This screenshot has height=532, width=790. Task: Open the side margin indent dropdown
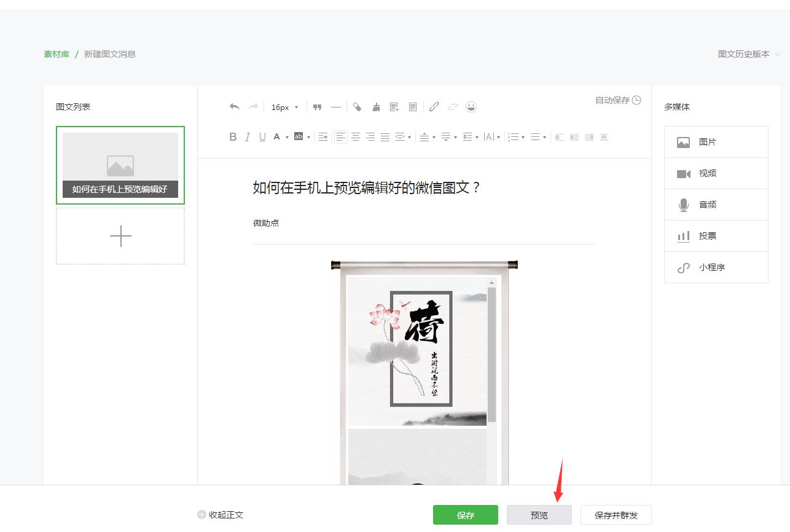403,137
